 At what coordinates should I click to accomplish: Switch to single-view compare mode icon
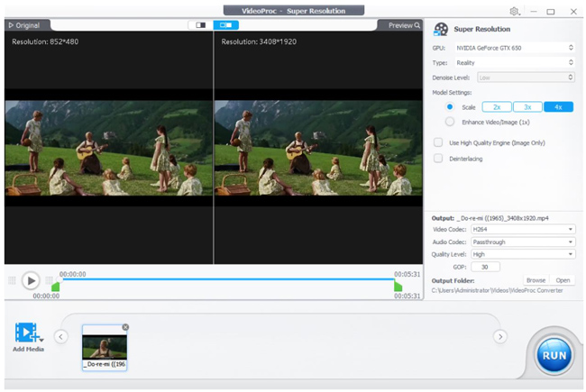[201, 25]
